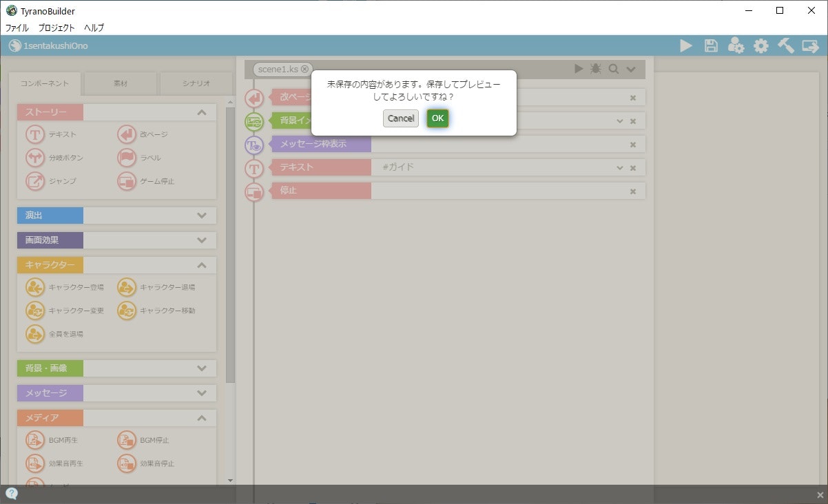Add a 効果音停止 component
This screenshot has width=828, height=504.
click(146, 463)
